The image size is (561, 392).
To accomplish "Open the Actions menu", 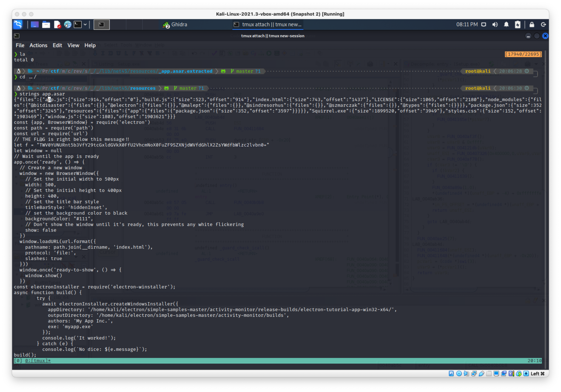I will (x=38, y=45).
